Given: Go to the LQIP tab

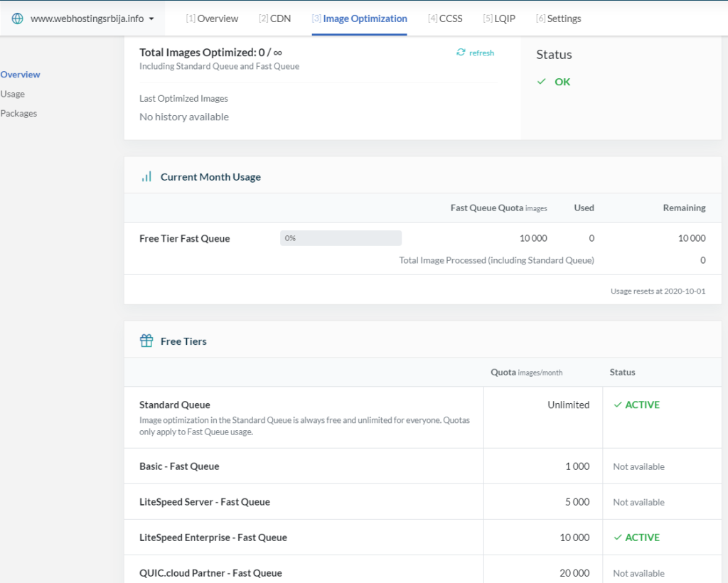Looking at the screenshot, I should pyautogui.click(x=499, y=18).
